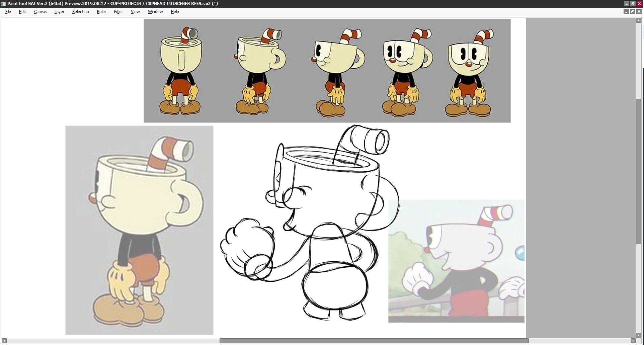Close the PaintTool SAI application window
The height and width of the screenshot is (345, 644).
click(639, 4)
